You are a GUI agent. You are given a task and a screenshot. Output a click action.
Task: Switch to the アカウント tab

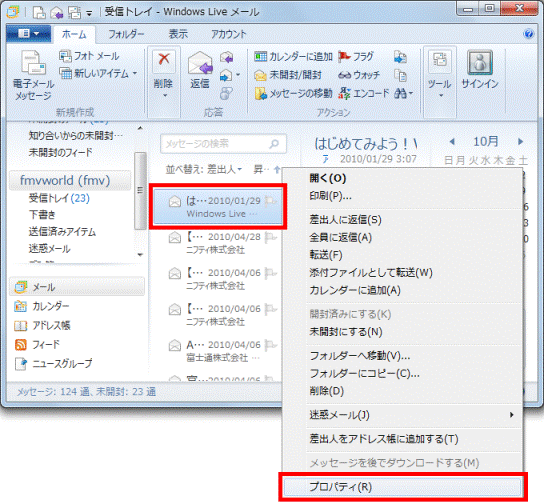click(229, 34)
